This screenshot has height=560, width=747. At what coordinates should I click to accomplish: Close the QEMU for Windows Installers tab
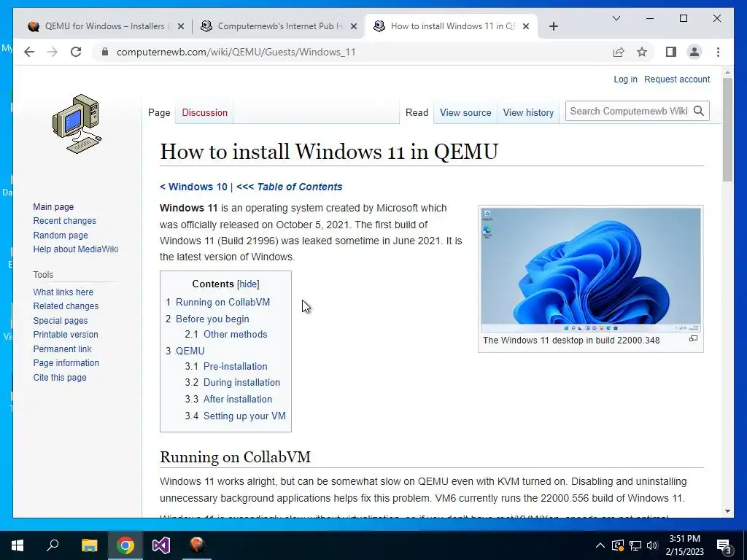pos(181,26)
